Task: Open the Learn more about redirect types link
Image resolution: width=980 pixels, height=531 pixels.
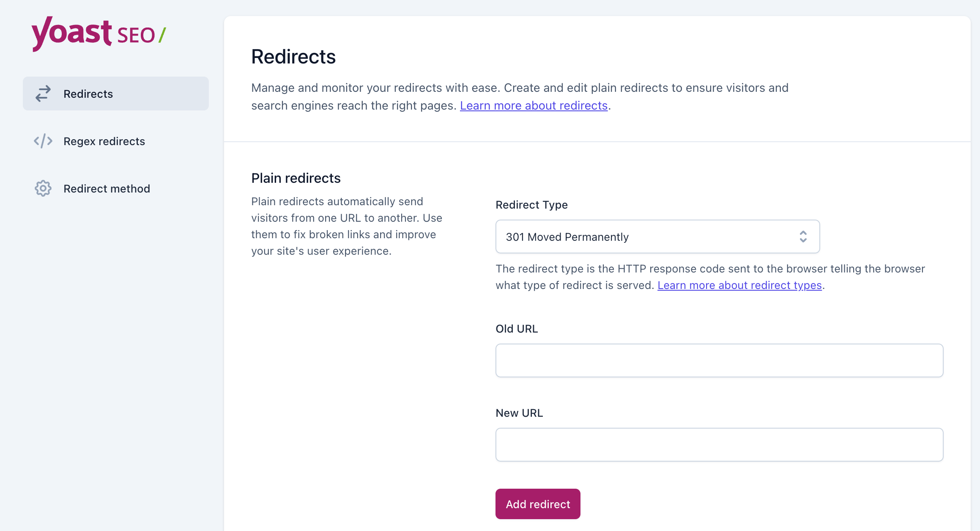Action: click(x=739, y=286)
